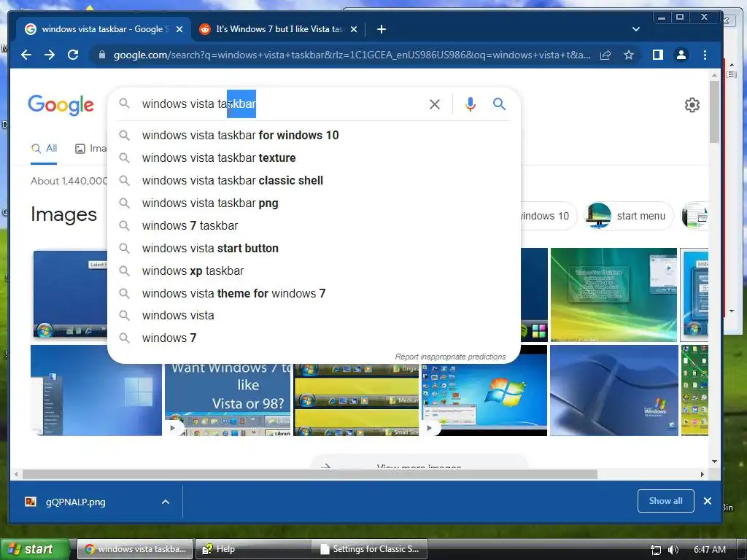The height and width of the screenshot is (560, 747).
Task: Open the Chrome side panel icon
Action: point(658,55)
